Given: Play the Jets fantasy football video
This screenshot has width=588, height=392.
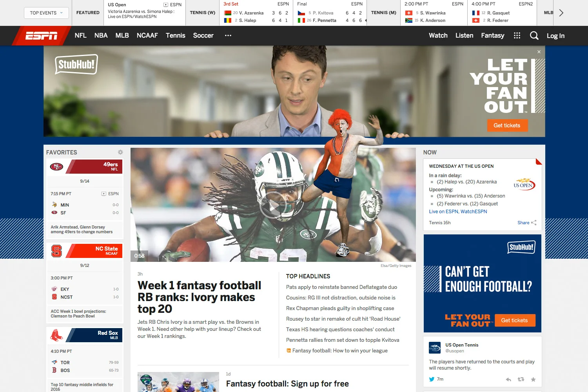Looking at the screenshot, I should tap(273, 205).
